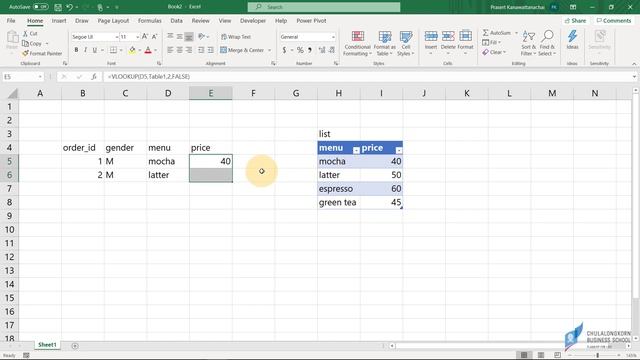Image resolution: width=640 pixels, height=360 pixels.
Task: Click the vertical scrollbar
Action: tap(636, 196)
